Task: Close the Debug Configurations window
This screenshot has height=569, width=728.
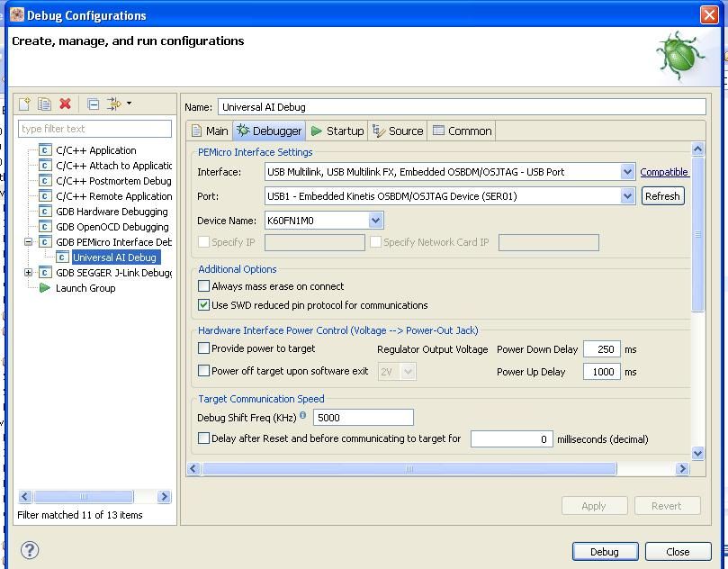Action: click(709, 15)
